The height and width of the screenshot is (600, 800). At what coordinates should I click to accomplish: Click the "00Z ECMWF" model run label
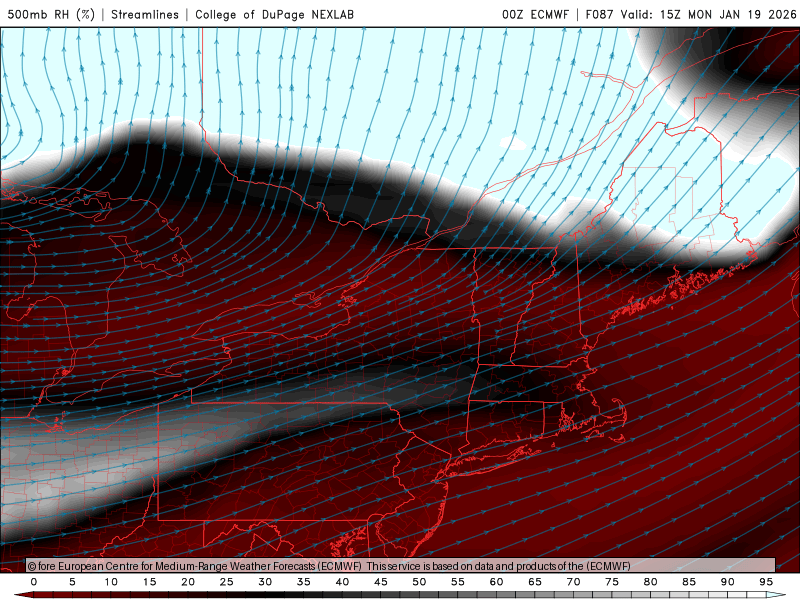tap(535, 14)
